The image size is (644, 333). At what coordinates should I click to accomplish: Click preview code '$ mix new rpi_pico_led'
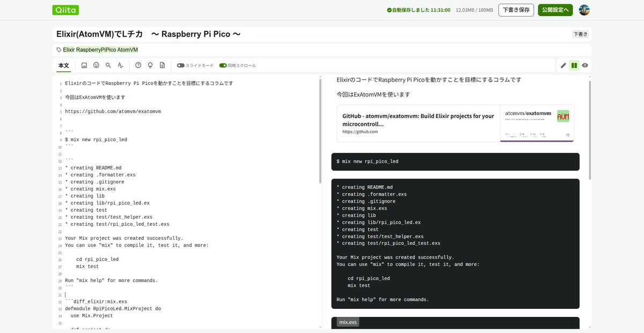[368, 161]
